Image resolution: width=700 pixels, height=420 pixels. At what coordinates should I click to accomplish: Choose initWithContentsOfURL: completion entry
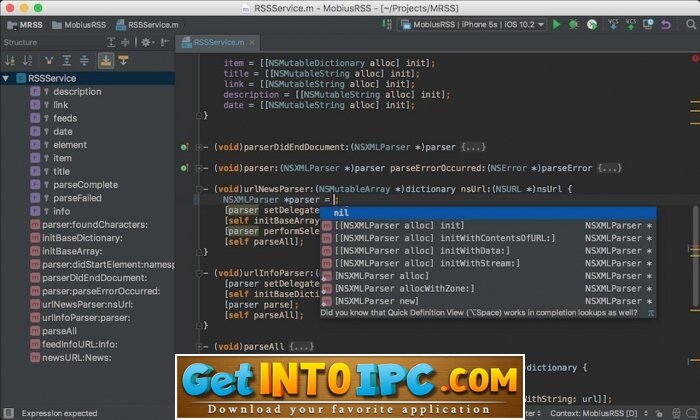coord(488,238)
